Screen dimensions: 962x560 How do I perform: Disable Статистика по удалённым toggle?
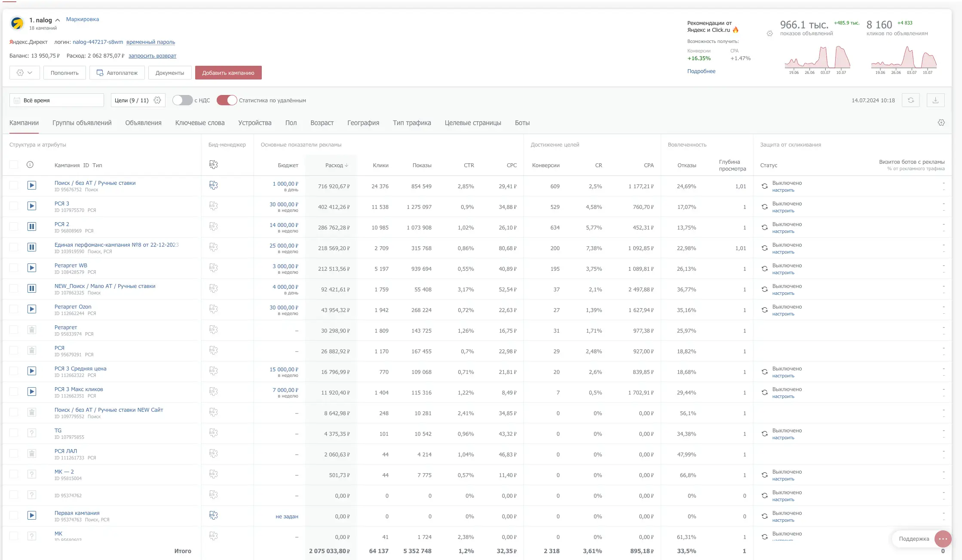point(227,100)
